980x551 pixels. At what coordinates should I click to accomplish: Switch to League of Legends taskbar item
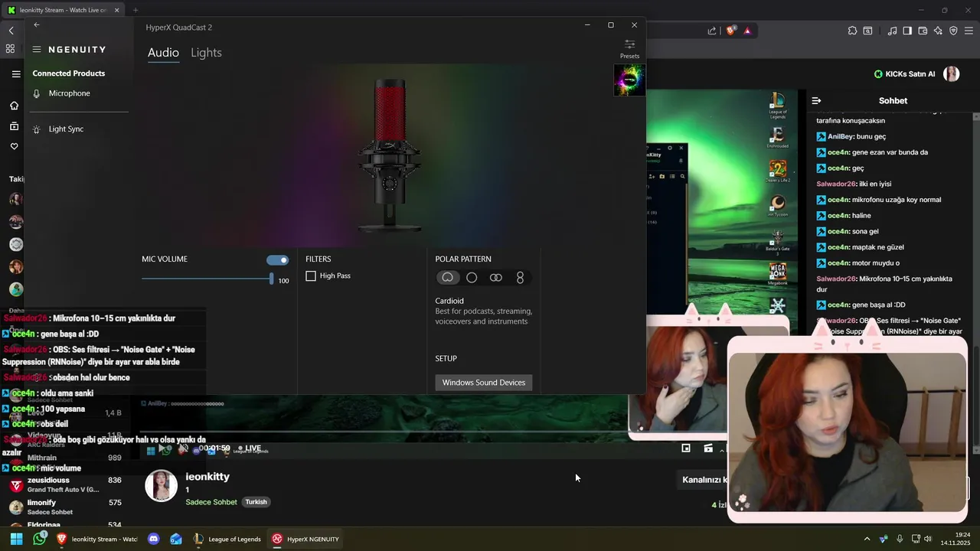coord(227,539)
